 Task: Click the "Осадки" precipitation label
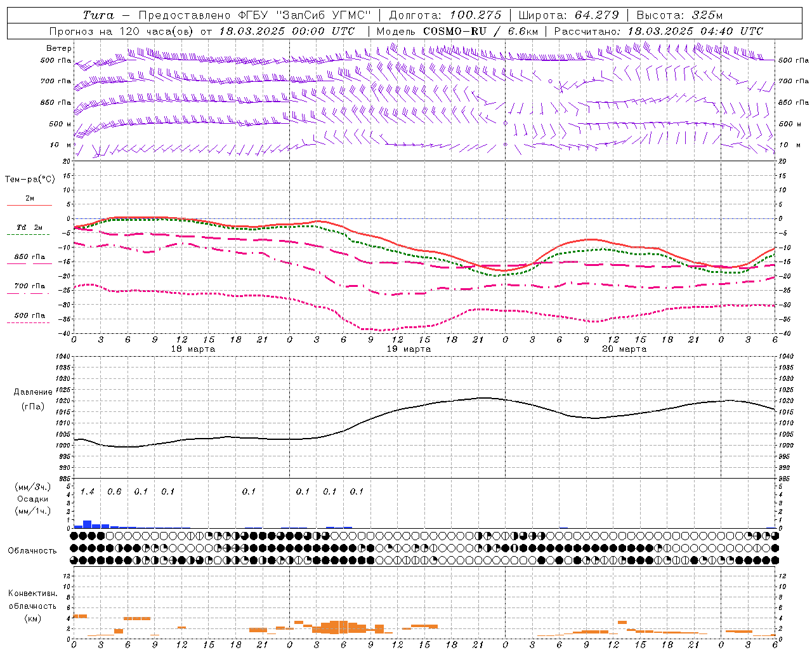point(33,499)
